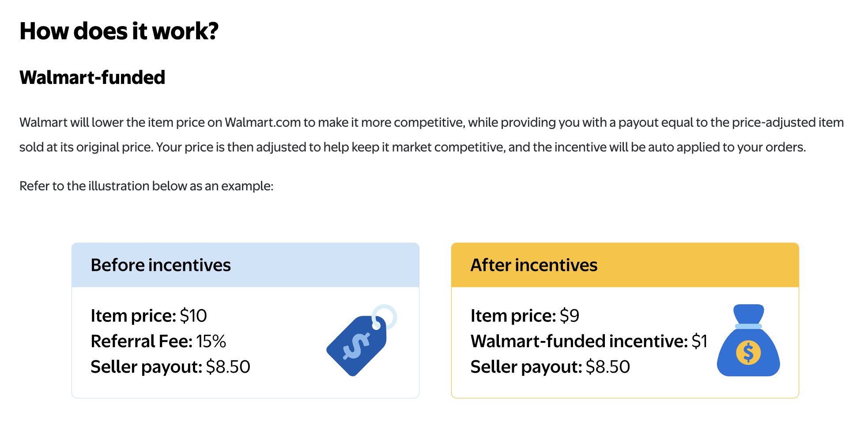
Task: Click the 'After incentives' yellow header
Action: 625,265
